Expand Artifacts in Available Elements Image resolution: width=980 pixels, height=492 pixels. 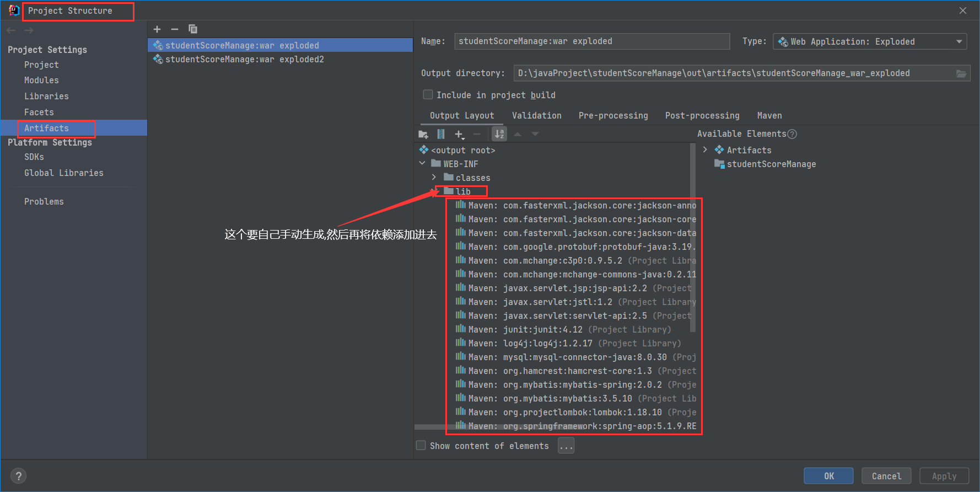click(x=705, y=150)
